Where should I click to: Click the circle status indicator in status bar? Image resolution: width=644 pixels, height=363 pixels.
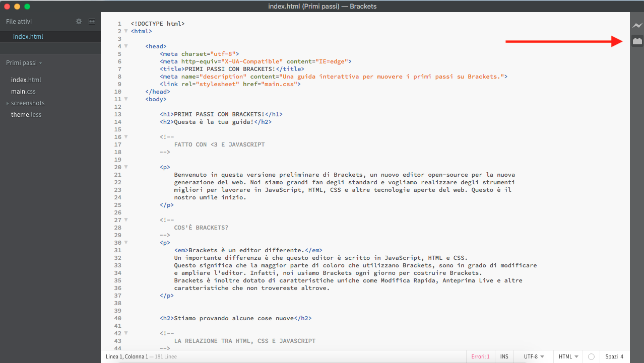591,356
